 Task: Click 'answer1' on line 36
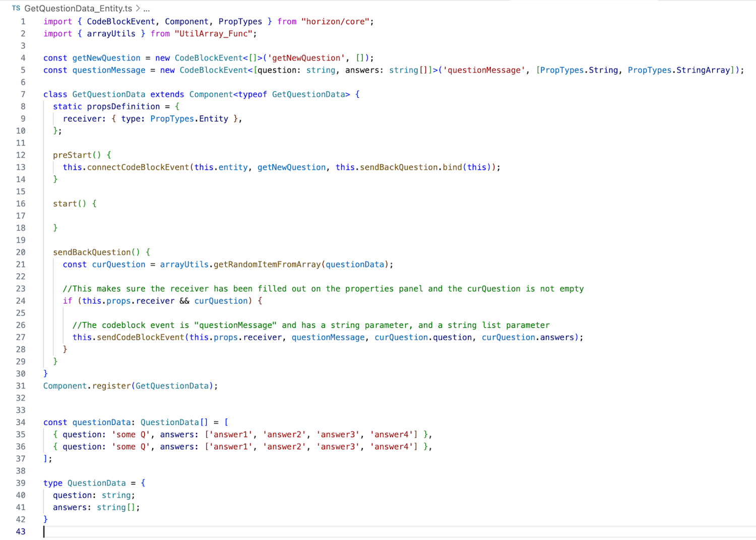(x=231, y=446)
